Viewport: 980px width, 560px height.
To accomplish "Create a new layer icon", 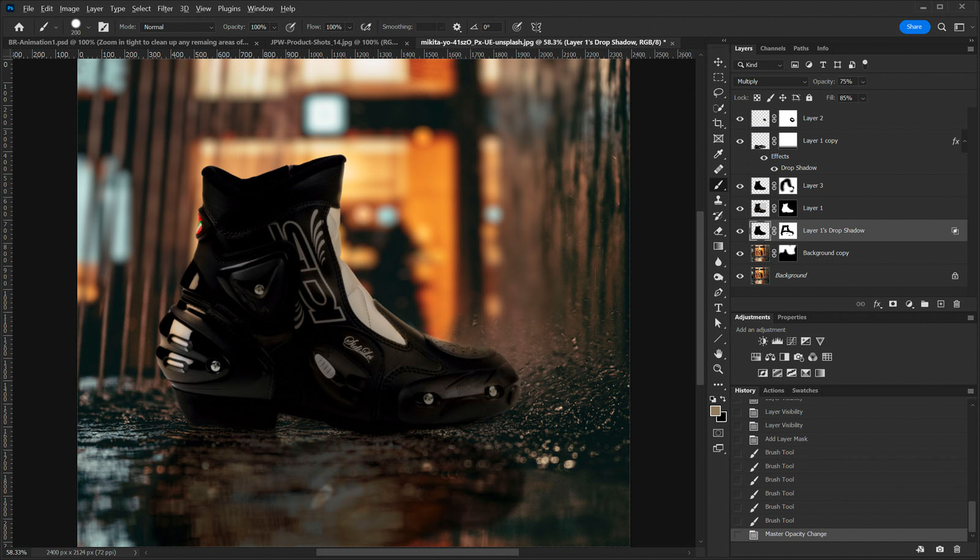I will point(941,304).
